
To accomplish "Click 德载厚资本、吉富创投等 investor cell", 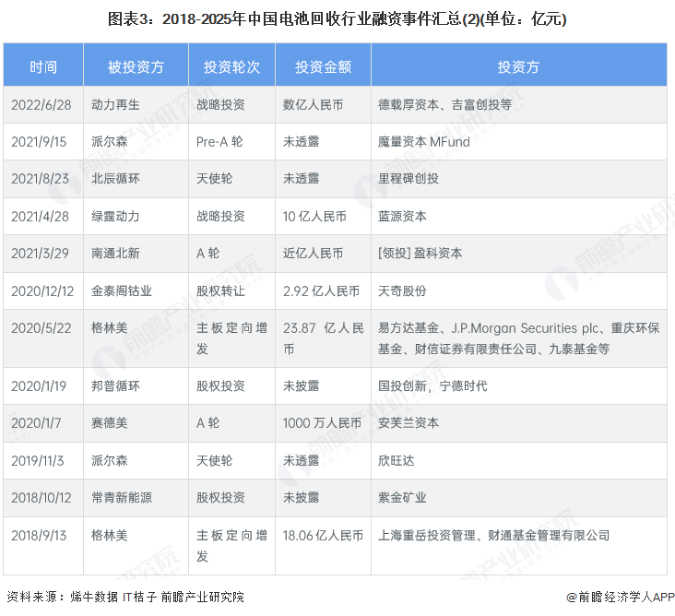I will [519, 104].
